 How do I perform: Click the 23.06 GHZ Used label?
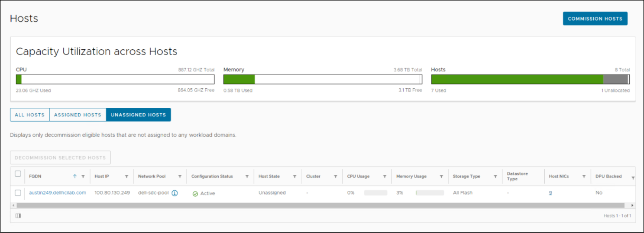tap(33, 91)
